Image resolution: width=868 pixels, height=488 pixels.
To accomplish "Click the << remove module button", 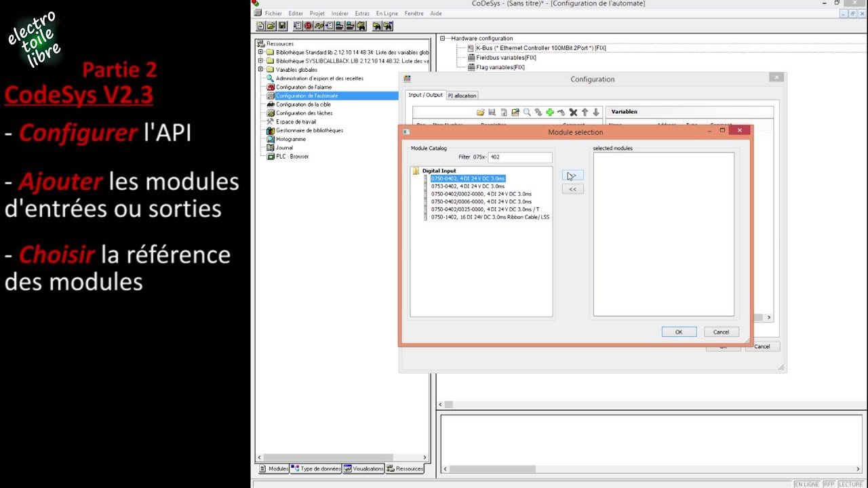I will click(x=572, y=189).
